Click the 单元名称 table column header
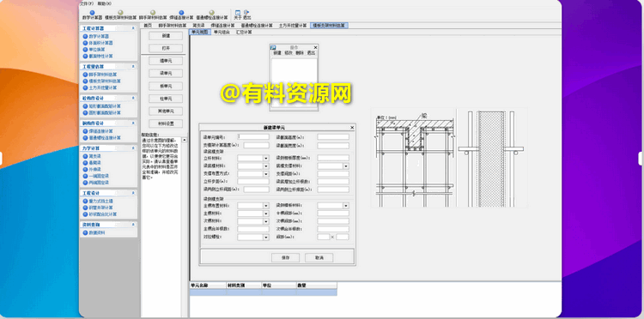 pos(208,285)
